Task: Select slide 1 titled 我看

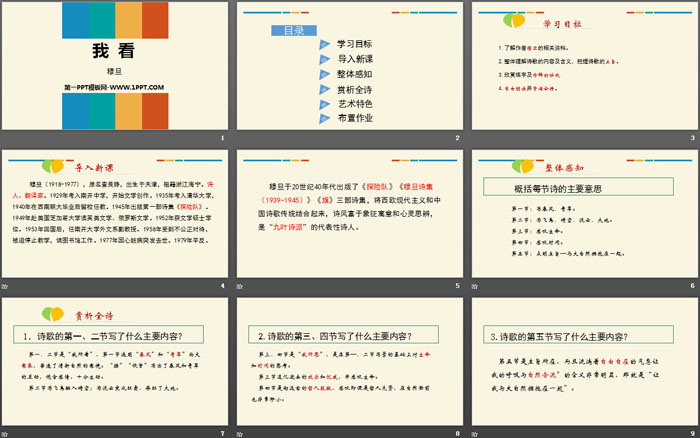Action: coord(115,66)
